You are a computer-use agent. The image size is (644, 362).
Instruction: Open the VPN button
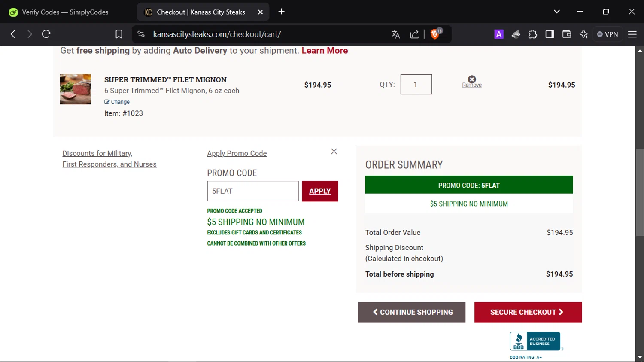[608, 34]
